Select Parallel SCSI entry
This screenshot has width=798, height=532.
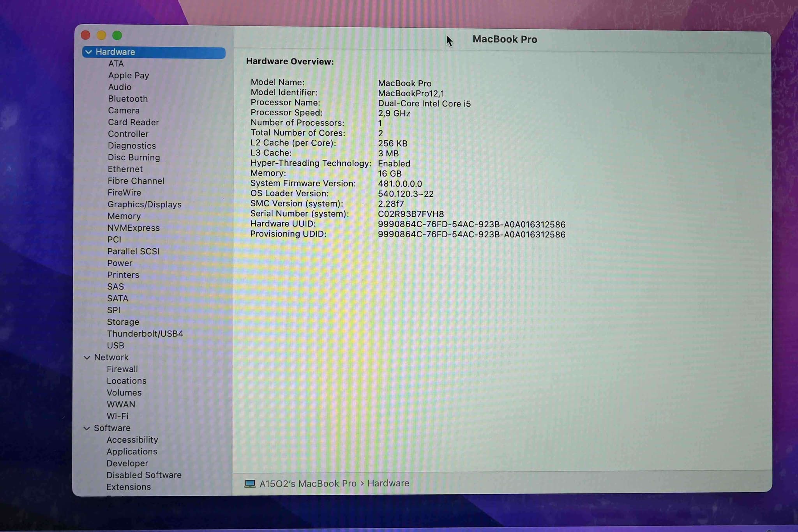pyautogui.click(x=133, y=251)
